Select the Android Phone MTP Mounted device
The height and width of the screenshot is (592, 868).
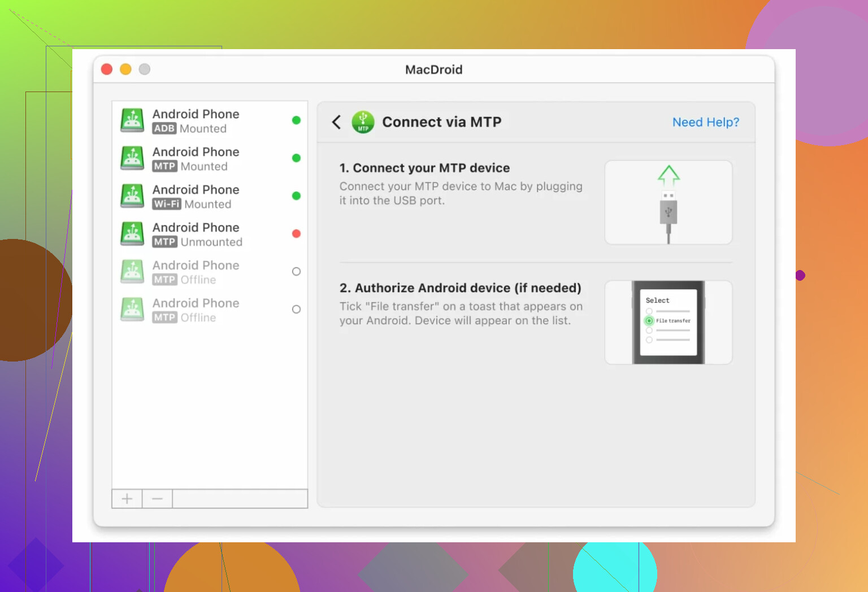tap(210, 159)
